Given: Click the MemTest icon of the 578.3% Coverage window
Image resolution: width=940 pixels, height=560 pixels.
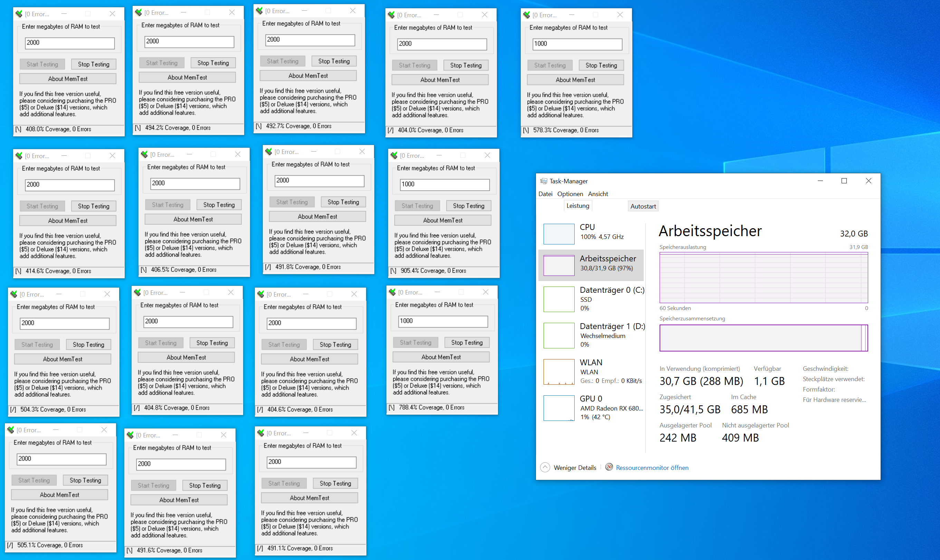Looking at the screenshot, I should (526, 15).
